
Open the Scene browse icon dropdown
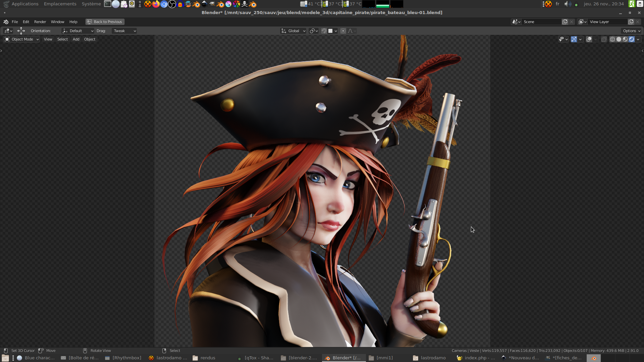(x=516, y=22)
